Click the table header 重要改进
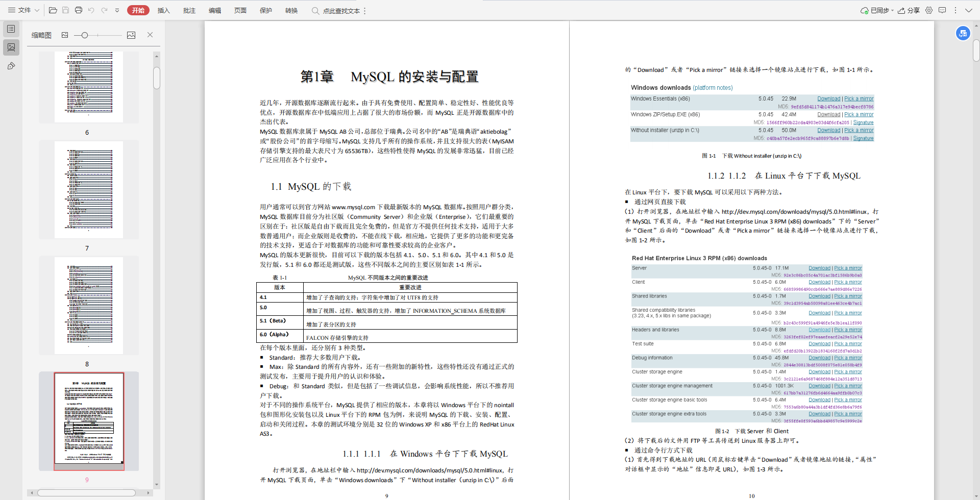This screenshot has width=980, height=500. [410, 287]
